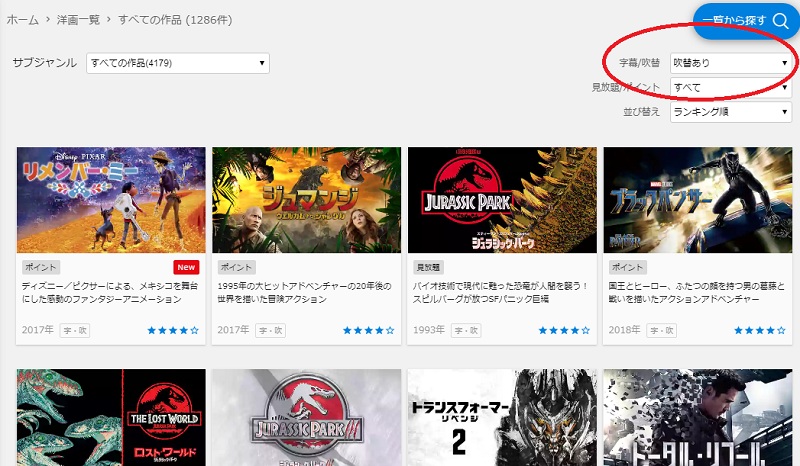
Task: Open the サブジャンル dropdown
Action: coord(178,63)
